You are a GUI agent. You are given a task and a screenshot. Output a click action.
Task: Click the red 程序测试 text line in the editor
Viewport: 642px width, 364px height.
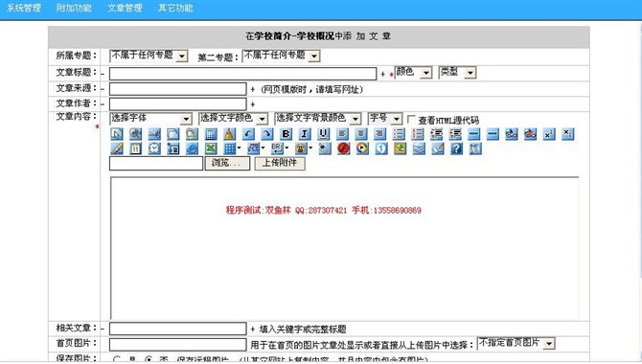(324, 210)
